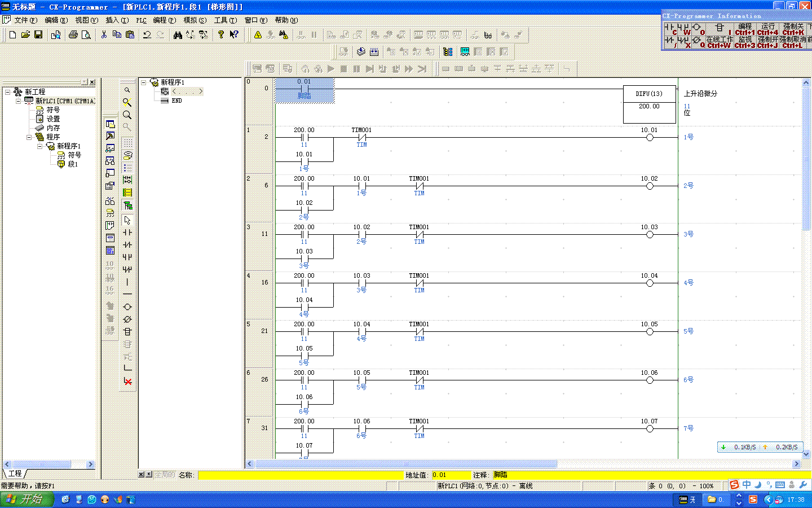
Task: Click the Sogou input method S tray icon
Action: coord(753,500)
